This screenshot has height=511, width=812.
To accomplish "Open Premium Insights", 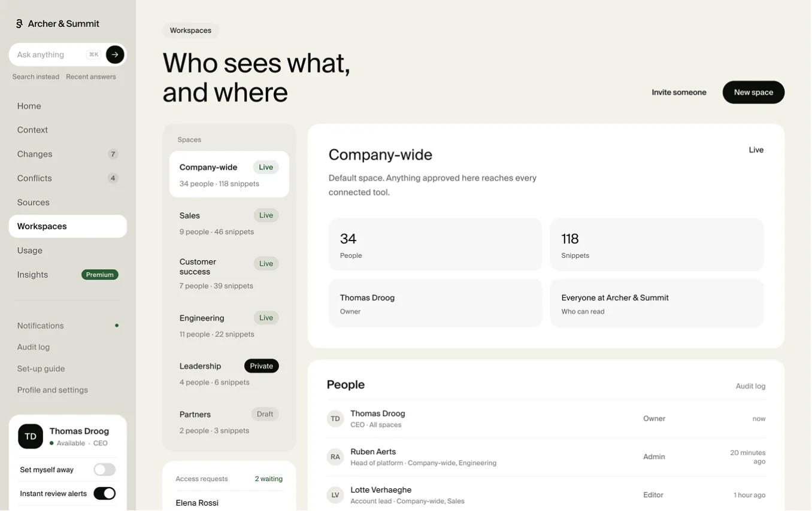I will (x=68, y=275).
